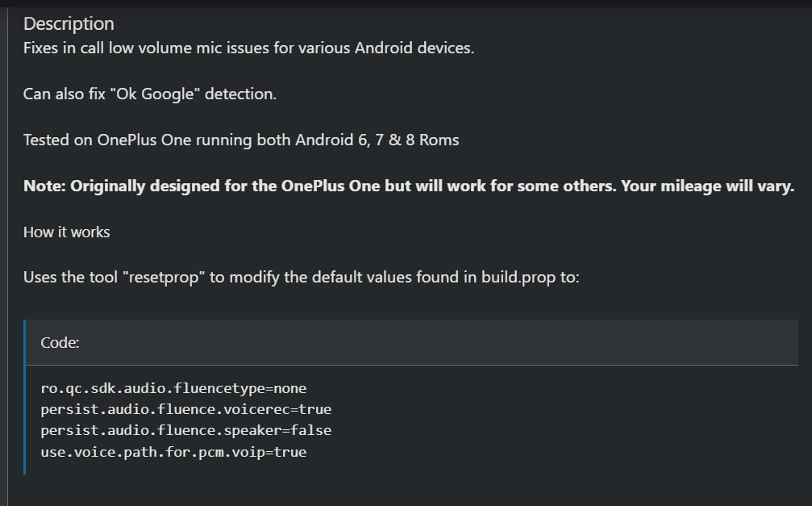Screen dimensions: 812x506
Task: Click the 'Android devices' words in first line
Action: pyautogui.click(x=414, y=48)
